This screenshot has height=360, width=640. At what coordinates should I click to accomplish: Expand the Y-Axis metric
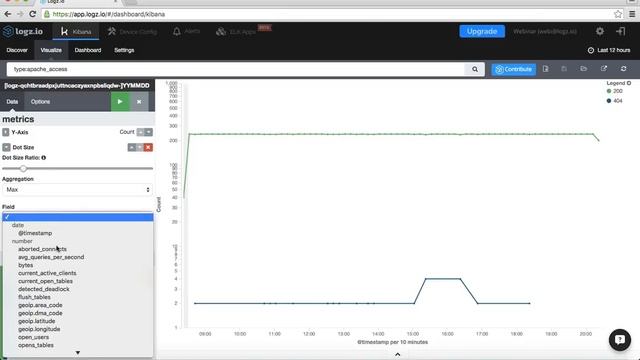[x=6, y=132]
